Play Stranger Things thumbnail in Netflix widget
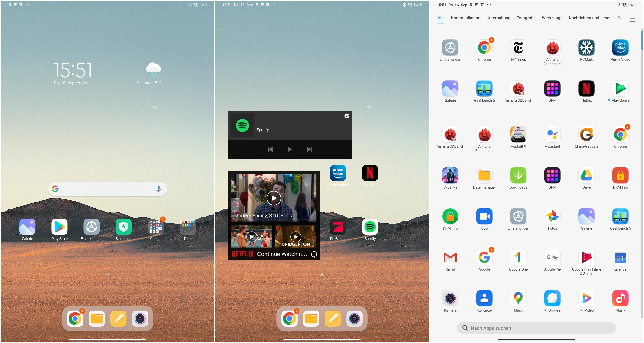The image size is (644, 343). [x=252, y=237]
